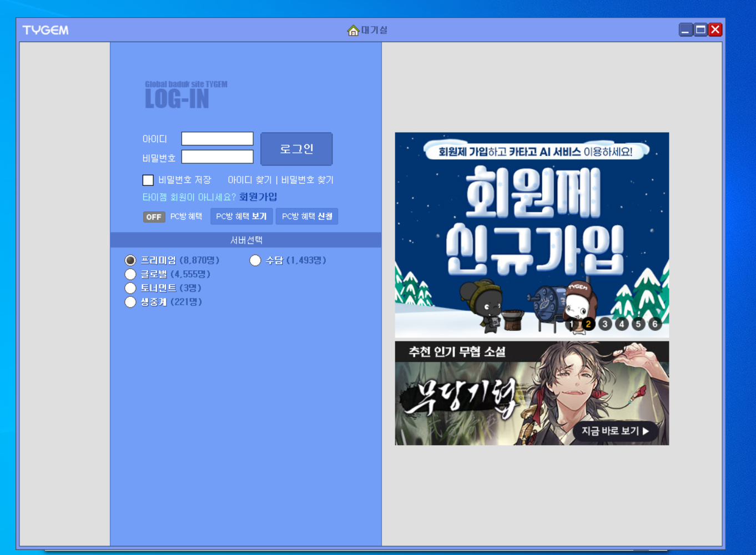
Task: Open the 회원가입 sign-up link
Action: pyautogui.click(x=258, y=197)
